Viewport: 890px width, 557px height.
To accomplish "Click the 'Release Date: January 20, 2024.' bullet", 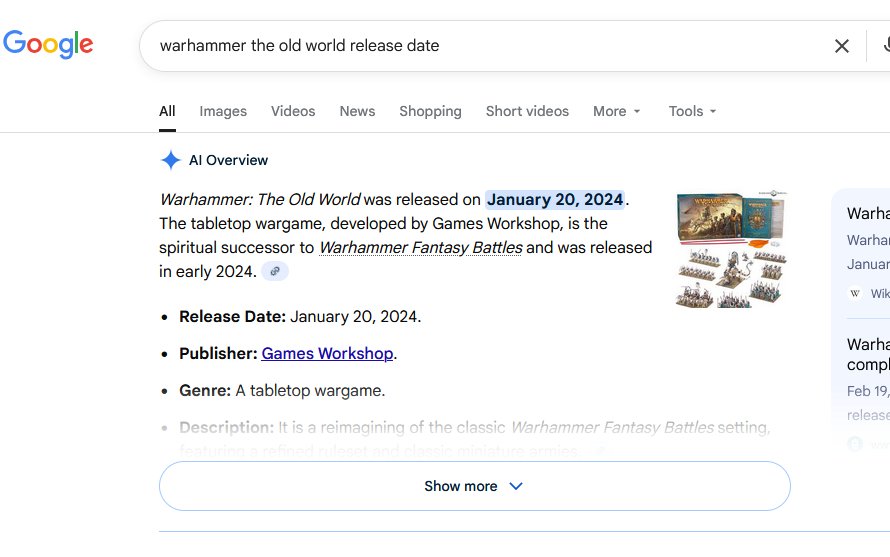I will pos(300,317).
